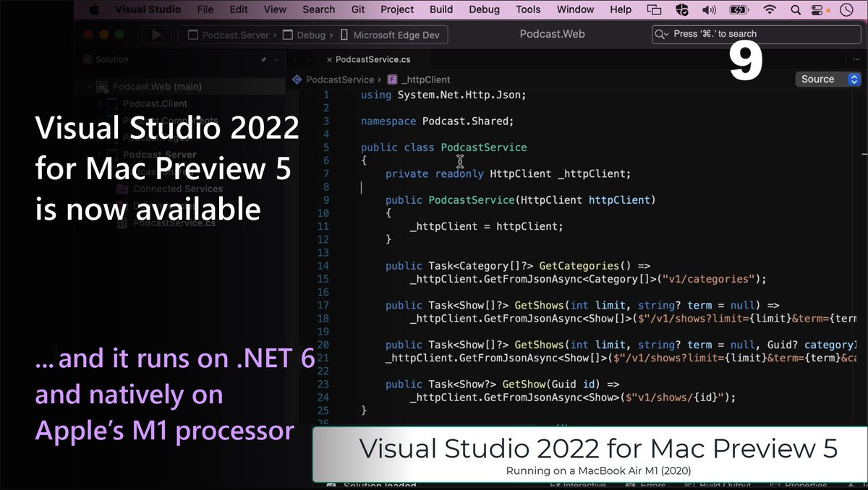Pin the Solution pad with the pin icon

pyautogui.click(x=265, y=59)
